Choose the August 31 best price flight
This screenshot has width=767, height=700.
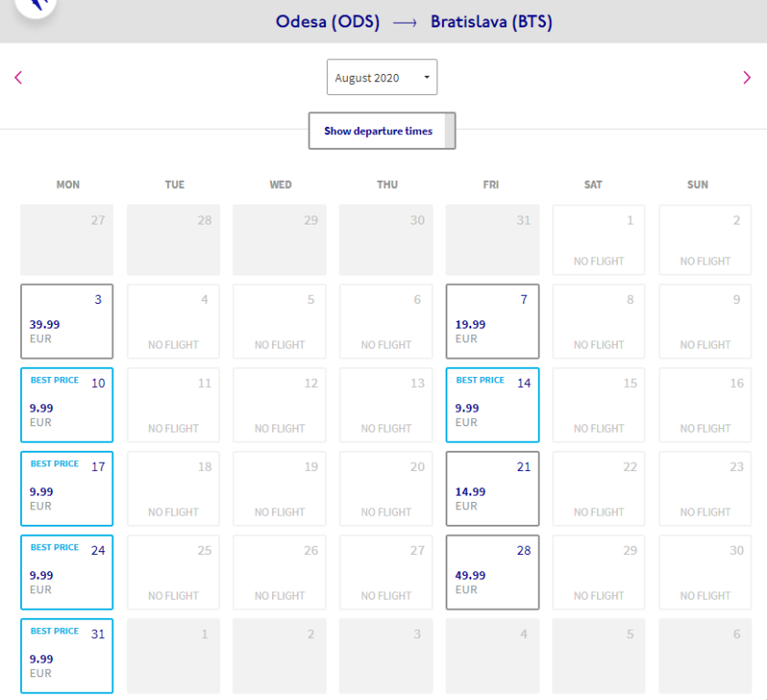(x=67, y=655)
